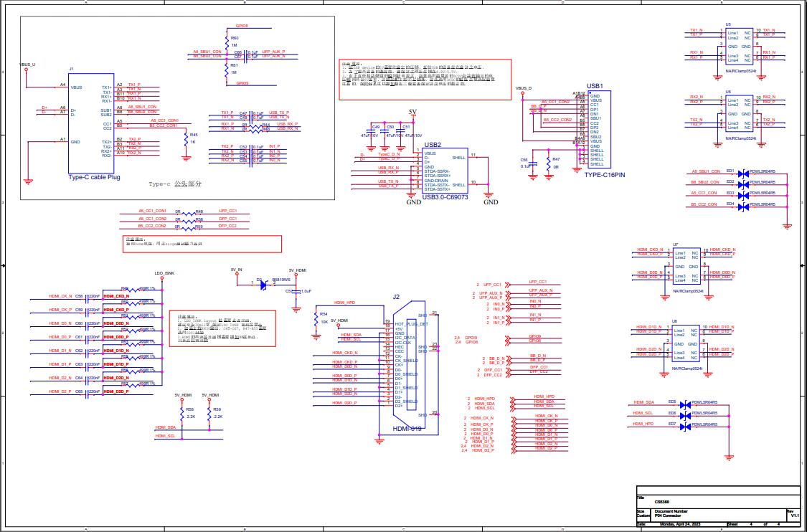Click the 'NA/RClamp0524t' label under U5
Screen dimensions: 807x532
pyautogui.click(x=740, y=71)
